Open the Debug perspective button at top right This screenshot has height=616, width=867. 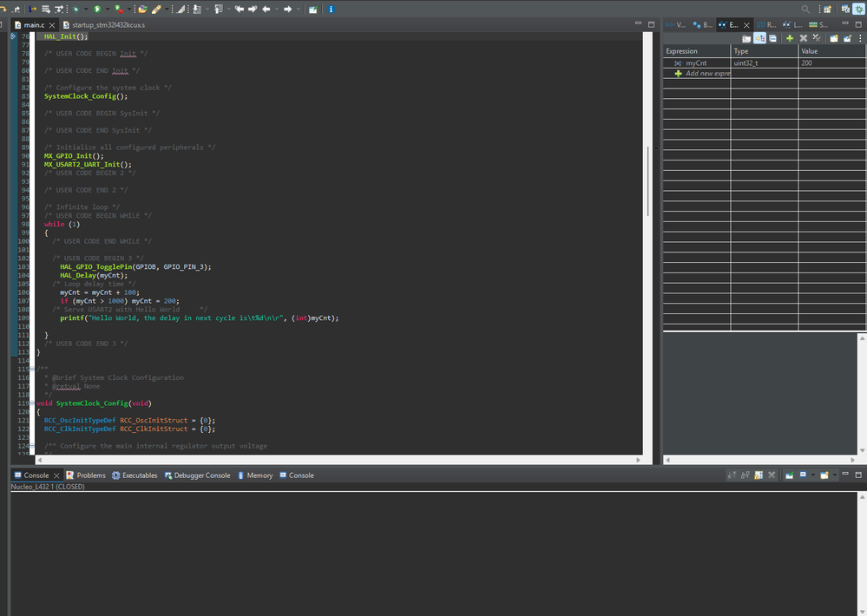pyautogui.click(x=859, y=9)
